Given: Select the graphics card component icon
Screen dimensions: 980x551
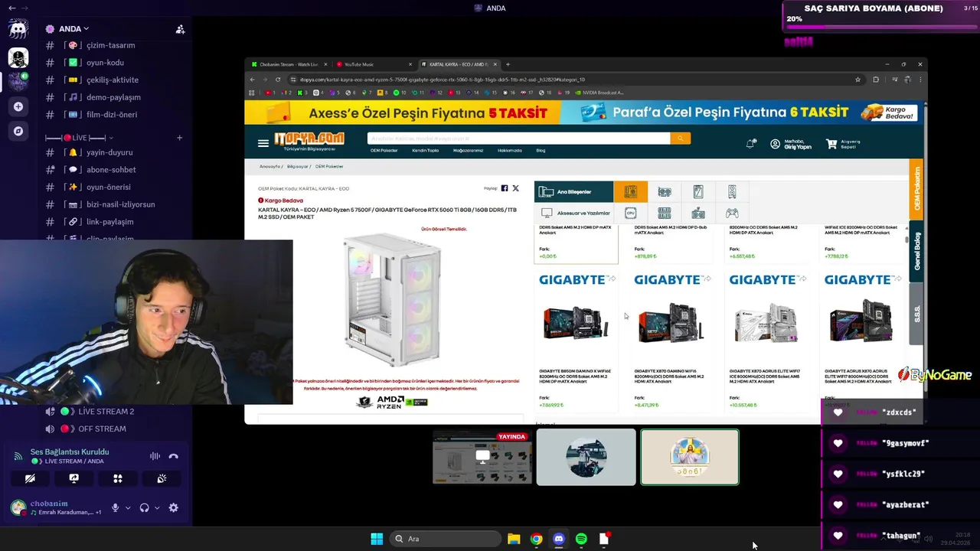Looking at the screenshot, I should pos(665,191).
